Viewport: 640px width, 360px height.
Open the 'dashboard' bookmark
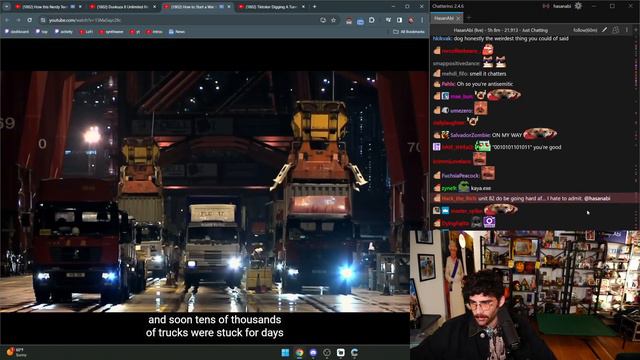point(17,31)
